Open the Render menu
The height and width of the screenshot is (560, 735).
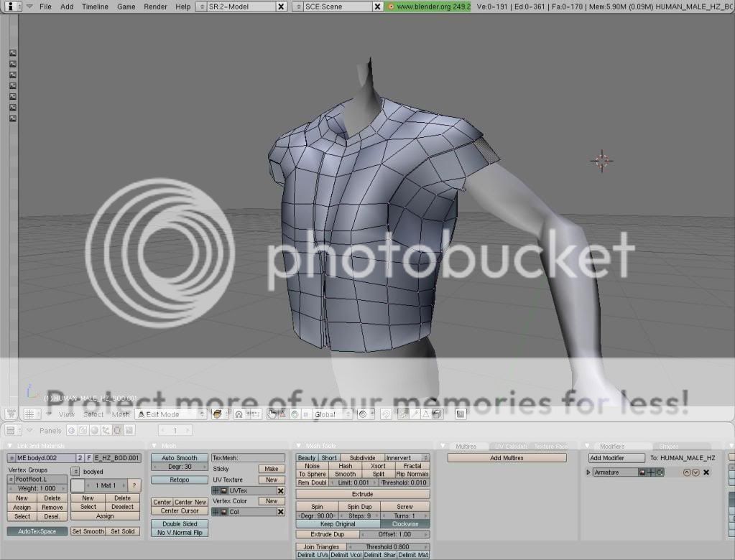[x=155, y=6]
